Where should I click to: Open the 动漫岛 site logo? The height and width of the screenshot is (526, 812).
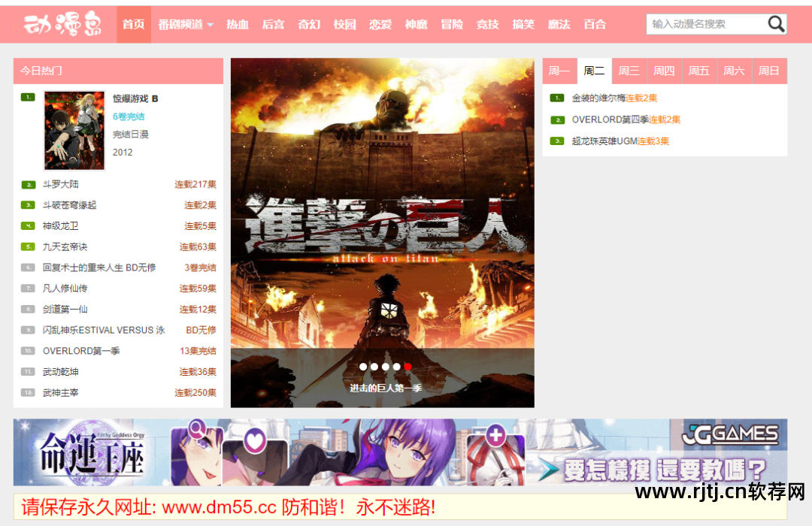[x=62, y=24]
